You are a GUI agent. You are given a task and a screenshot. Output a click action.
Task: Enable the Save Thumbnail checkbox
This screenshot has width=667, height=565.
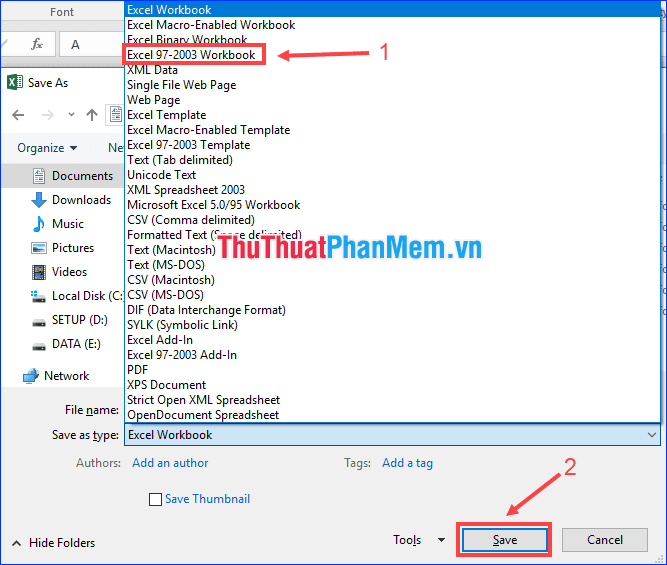click(155, 499)
